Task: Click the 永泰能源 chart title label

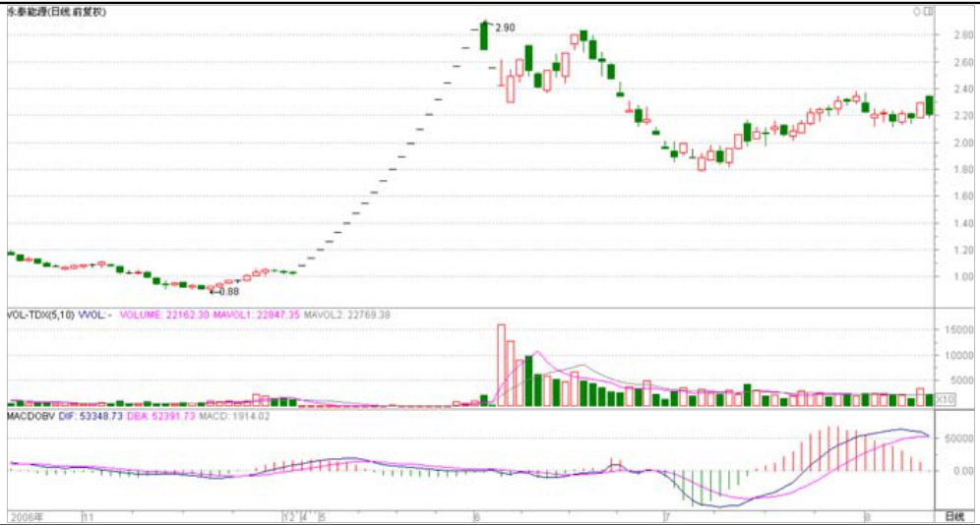Action: [x=28, y=11]
